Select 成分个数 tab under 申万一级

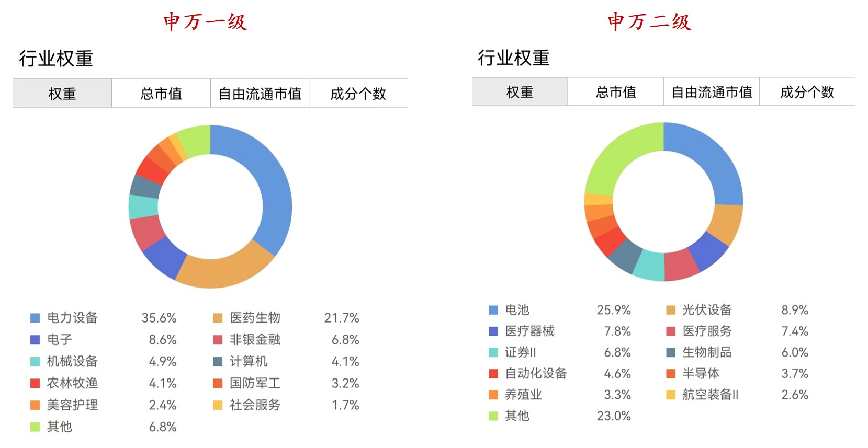click(x=358, y=94)
